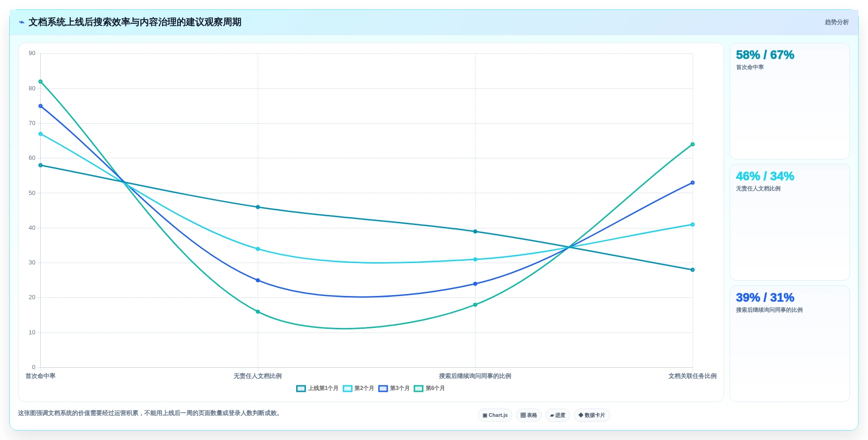This screenshot has height=440, width=868.
Task: Click the 50 tick on the y-axis
Action: 32,193
